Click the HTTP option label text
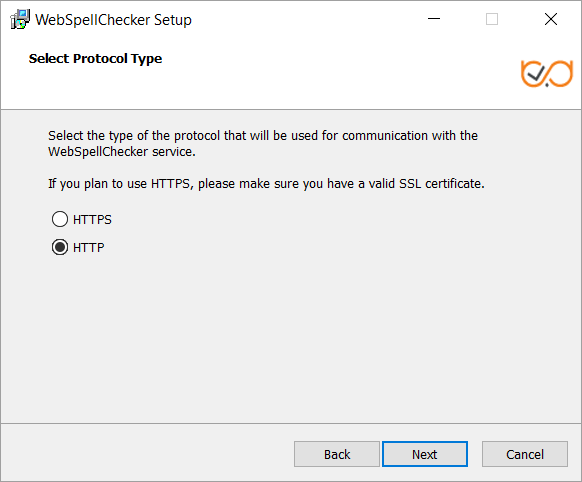The height and width of the screenshot is (482, 582). click(x=89, y=247)
